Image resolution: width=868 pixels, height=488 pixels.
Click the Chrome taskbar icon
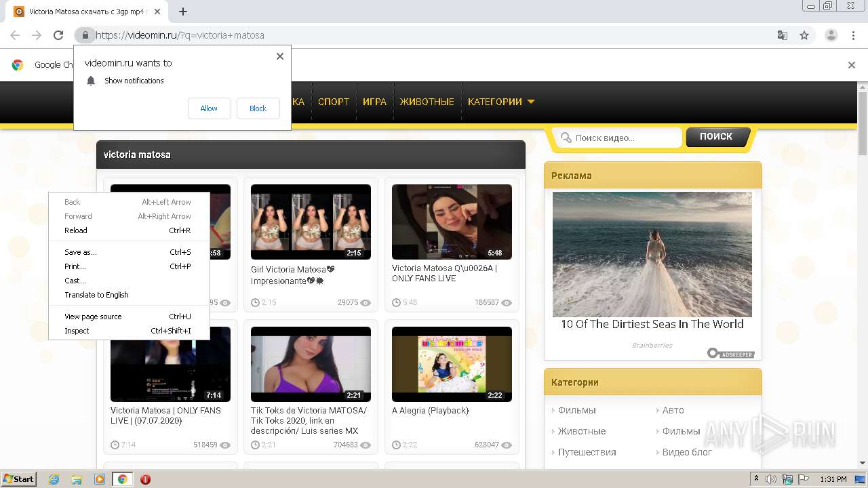(122, 479)
